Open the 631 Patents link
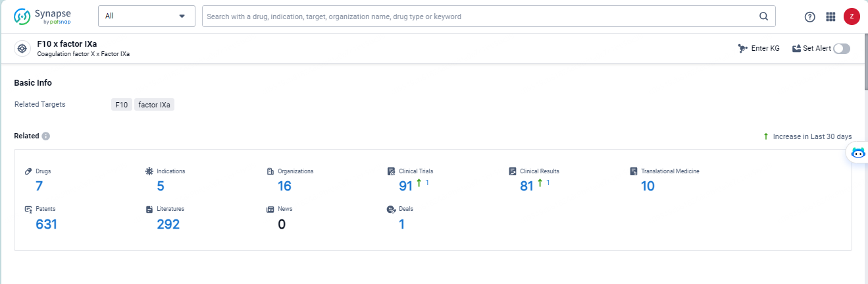 pyautogui.click(x=46, y=225)
